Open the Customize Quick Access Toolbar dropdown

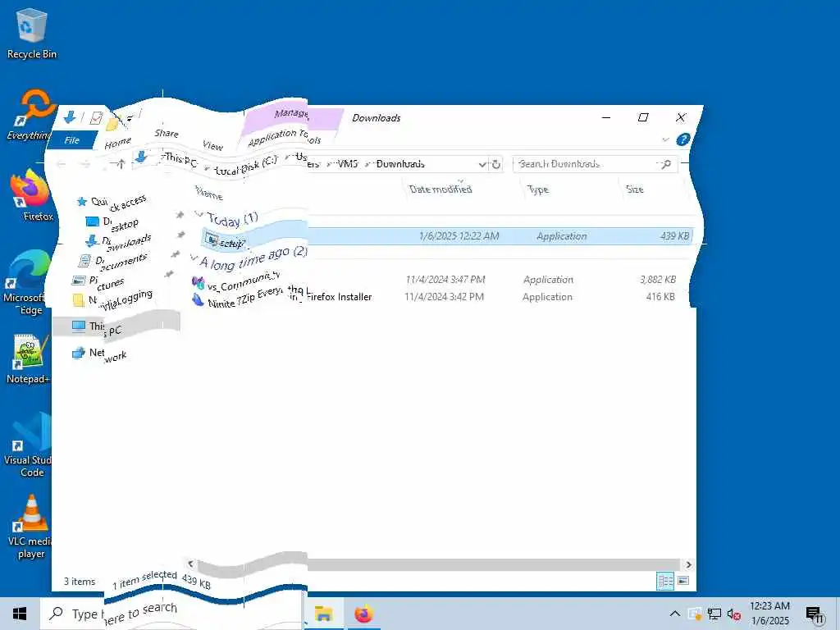pos(130,119)
